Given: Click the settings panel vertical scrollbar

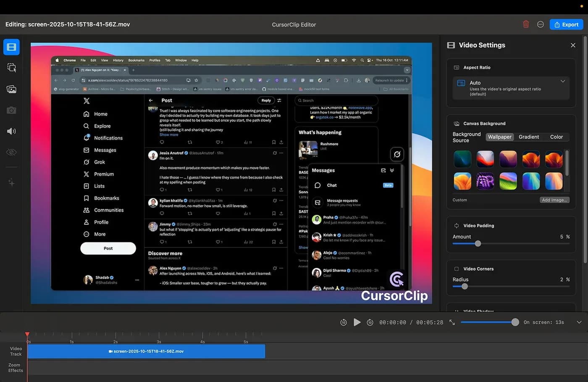Looking at the screenshot, I should (585, 149).
